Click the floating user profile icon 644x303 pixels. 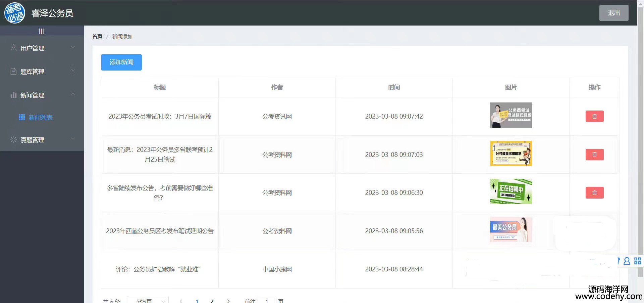pos(627,261)
